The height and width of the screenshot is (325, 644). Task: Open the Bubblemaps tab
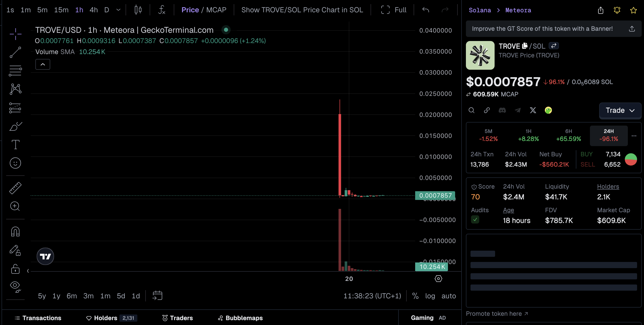[244, 318]
